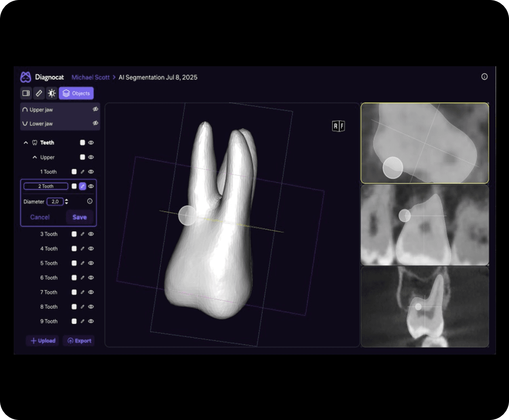Select the top axial CT slice view

[x=425, y=143]
